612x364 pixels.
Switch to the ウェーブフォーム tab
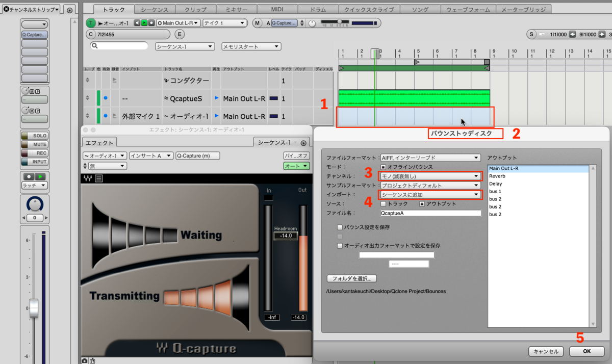click(468, 10)
